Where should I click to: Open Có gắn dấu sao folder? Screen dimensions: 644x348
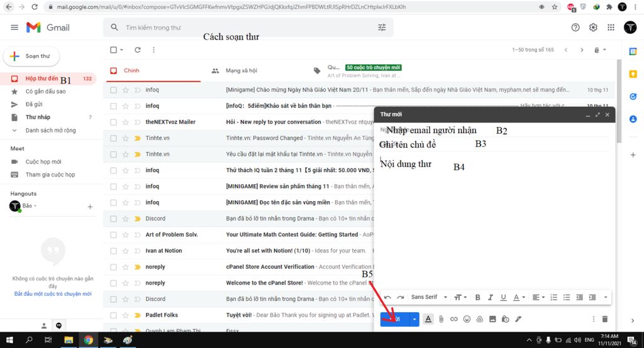pos(45,91)
